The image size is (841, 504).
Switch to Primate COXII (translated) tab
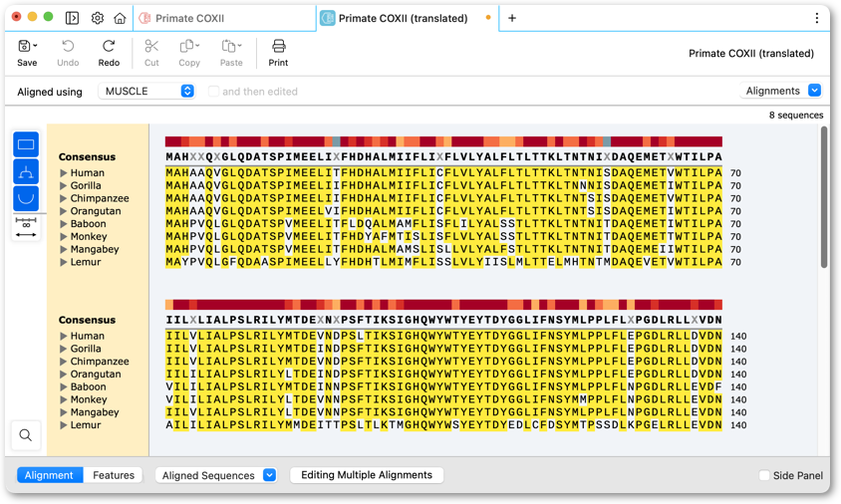[x=408, y=18]
